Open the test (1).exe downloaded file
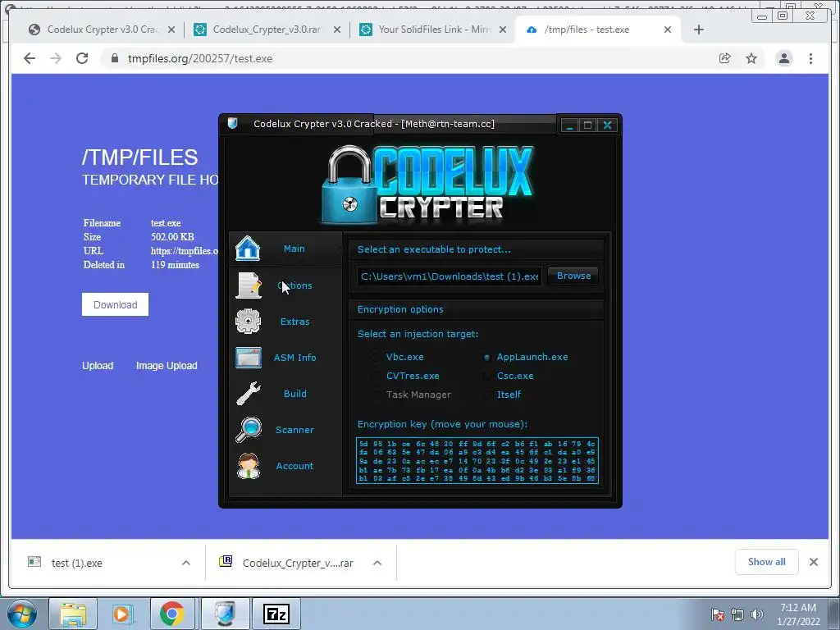This screenshot has height=630, width=840. click(x=76, y=563)
